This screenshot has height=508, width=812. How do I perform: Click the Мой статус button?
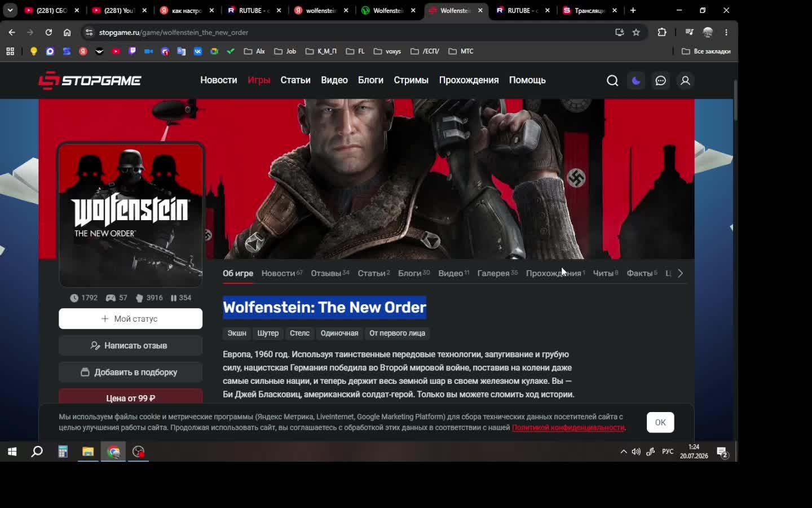click(130, 319)
